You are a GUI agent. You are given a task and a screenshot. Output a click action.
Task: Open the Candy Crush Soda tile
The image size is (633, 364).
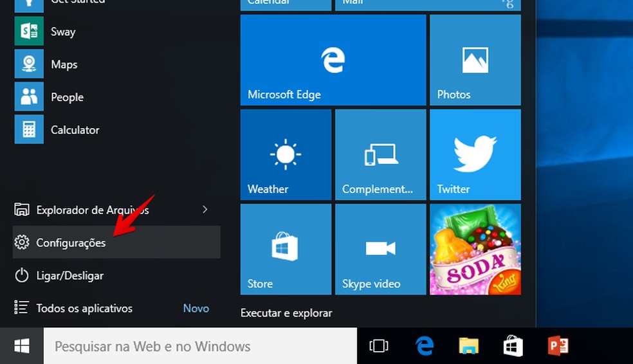click(475, 249)
